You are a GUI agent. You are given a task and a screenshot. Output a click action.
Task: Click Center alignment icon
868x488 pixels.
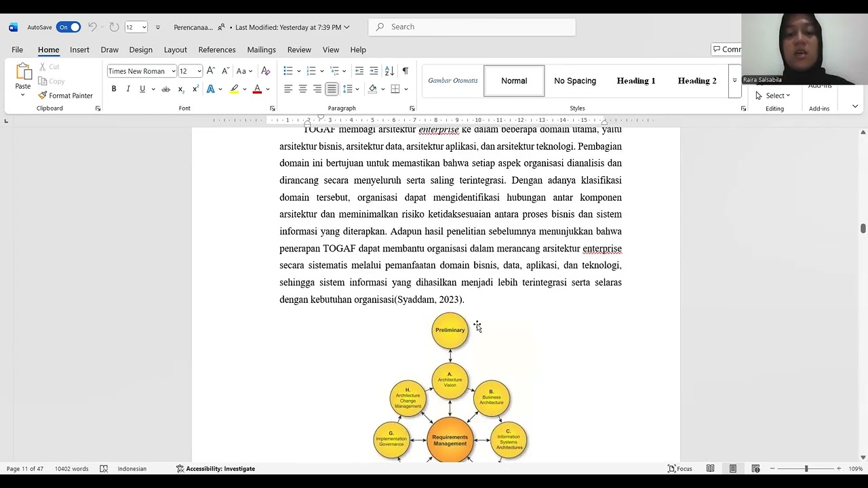(302, 89)
